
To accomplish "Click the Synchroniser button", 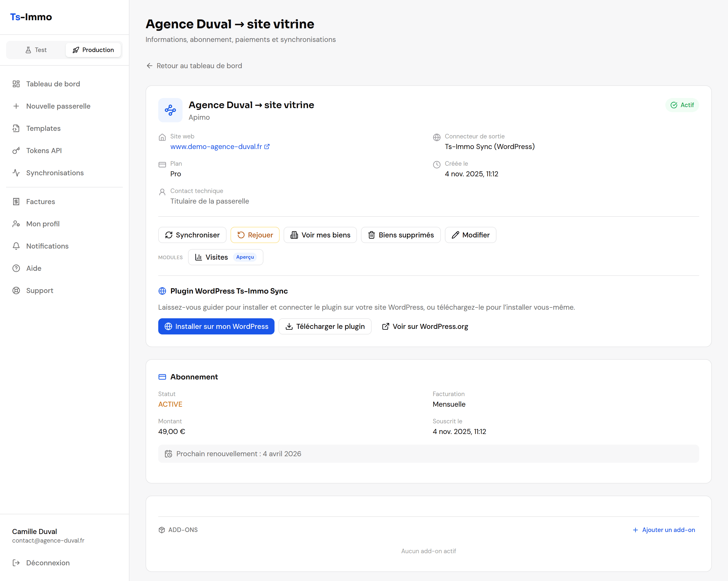I will click(x=192, y=235).
